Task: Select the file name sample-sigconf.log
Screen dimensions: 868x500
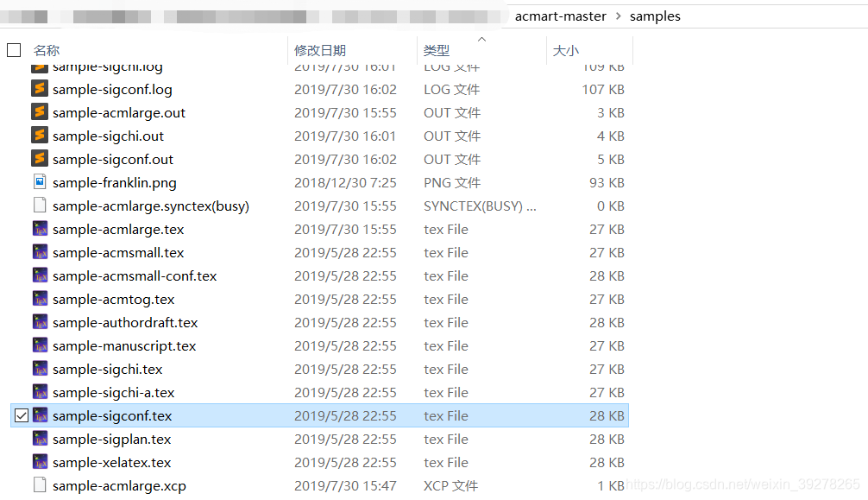Action: coord(112,89)
